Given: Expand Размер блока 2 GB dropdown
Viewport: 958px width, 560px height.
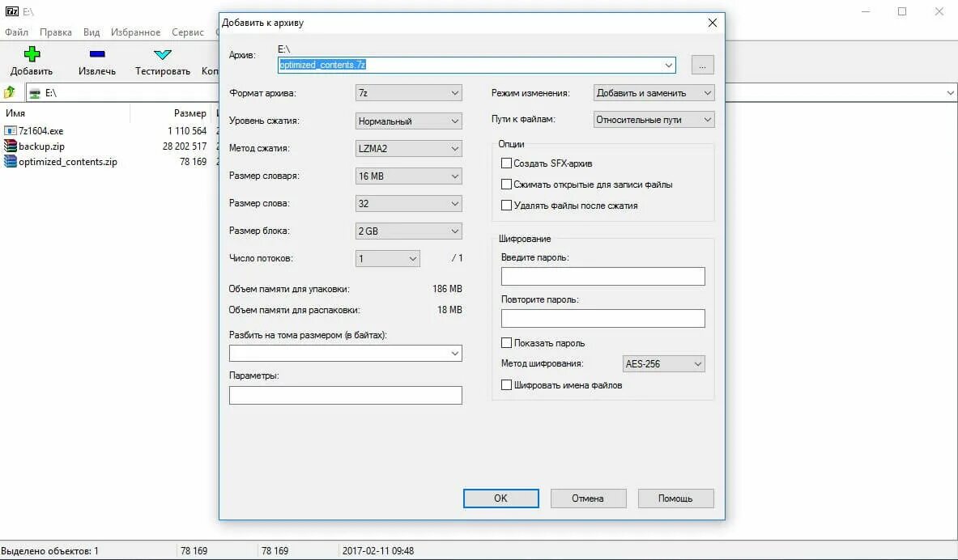Looking at the screenshot, I should [408, 231].
